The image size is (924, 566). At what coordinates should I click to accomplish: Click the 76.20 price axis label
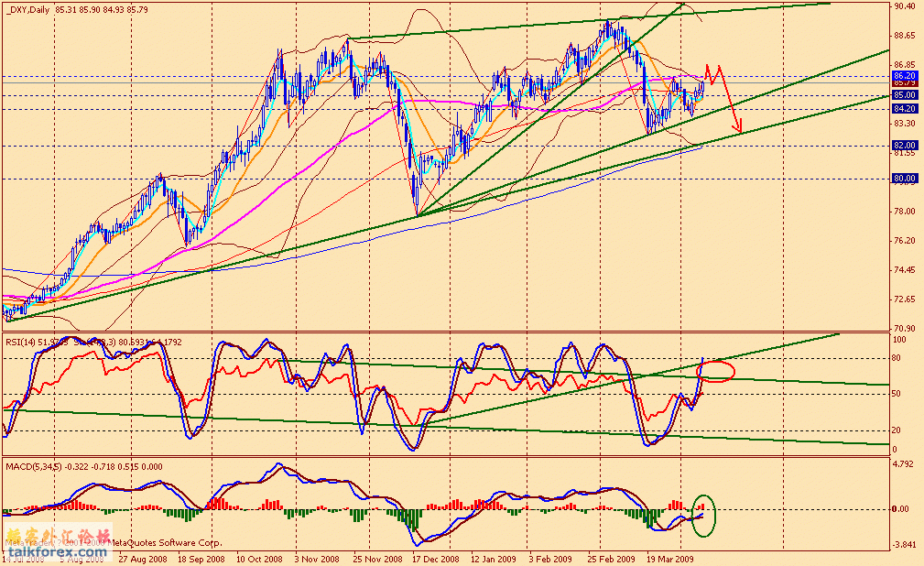(905, 241)
